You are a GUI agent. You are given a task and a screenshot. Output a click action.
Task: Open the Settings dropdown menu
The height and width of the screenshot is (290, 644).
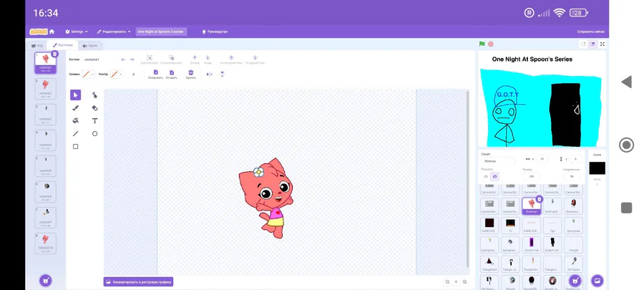point(77,32)
